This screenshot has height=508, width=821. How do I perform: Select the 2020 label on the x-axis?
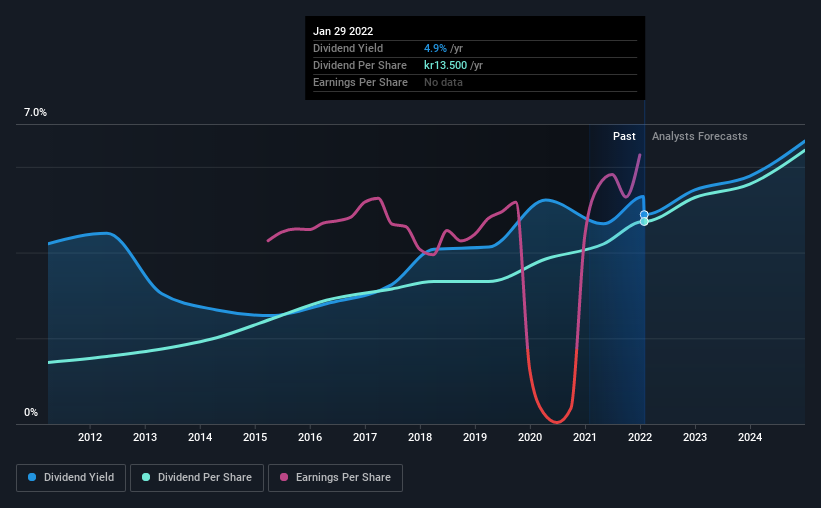coord(530,437)
